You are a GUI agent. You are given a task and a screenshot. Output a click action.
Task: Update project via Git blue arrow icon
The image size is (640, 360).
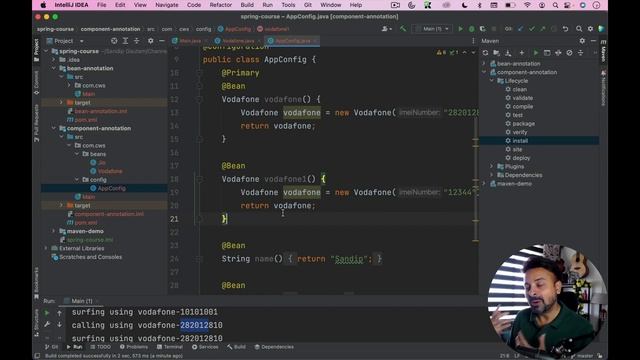520,29
